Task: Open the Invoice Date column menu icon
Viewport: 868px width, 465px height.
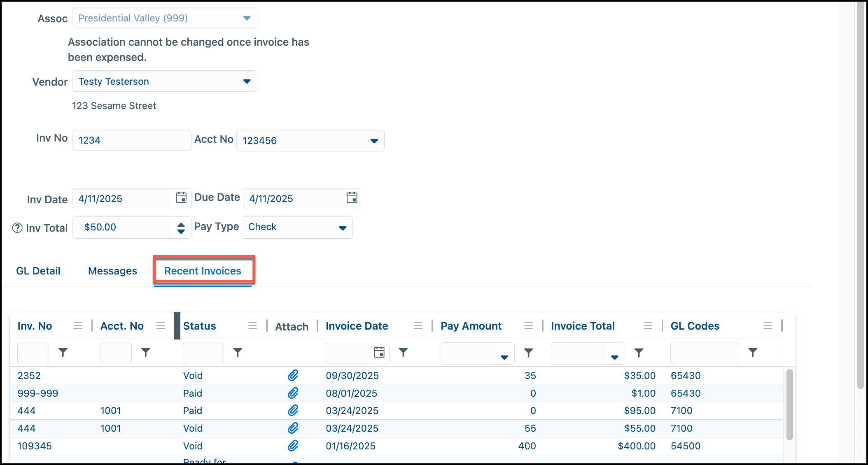Action: pos(418,326)
